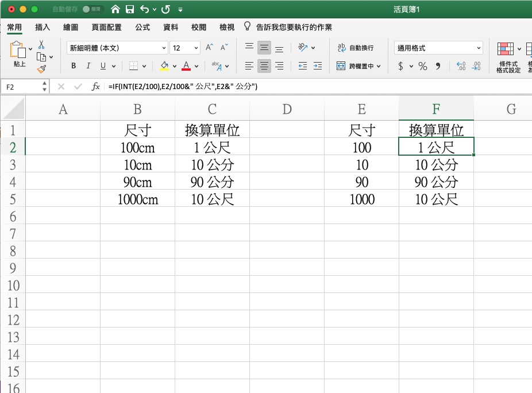Open the 新細明體 font name dropdown
Image resolution: width=532 pixels, height=393 pixels.
(x=164, y=48)
